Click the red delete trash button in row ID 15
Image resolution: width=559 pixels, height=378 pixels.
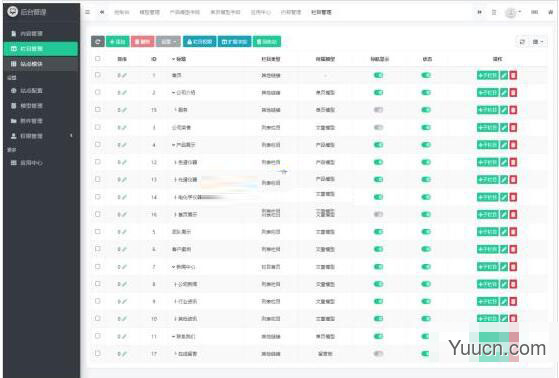pyautogui.click(x=513, y=110)
